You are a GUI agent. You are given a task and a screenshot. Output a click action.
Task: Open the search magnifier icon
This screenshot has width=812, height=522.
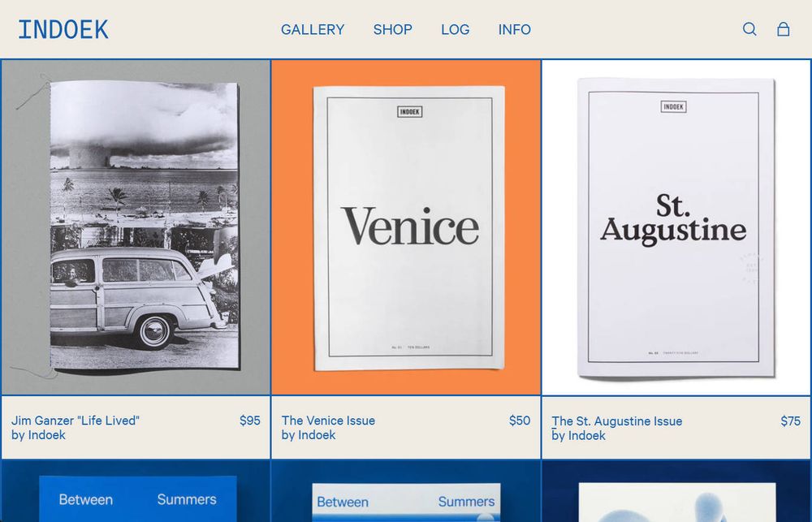coord(749,29)
